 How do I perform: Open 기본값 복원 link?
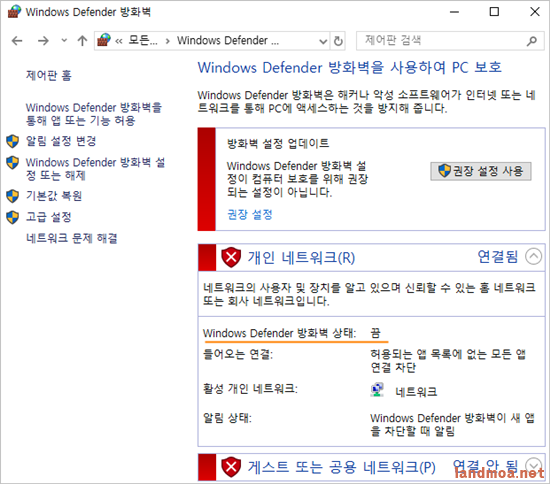pyautogui.click(x=54, y=195)
